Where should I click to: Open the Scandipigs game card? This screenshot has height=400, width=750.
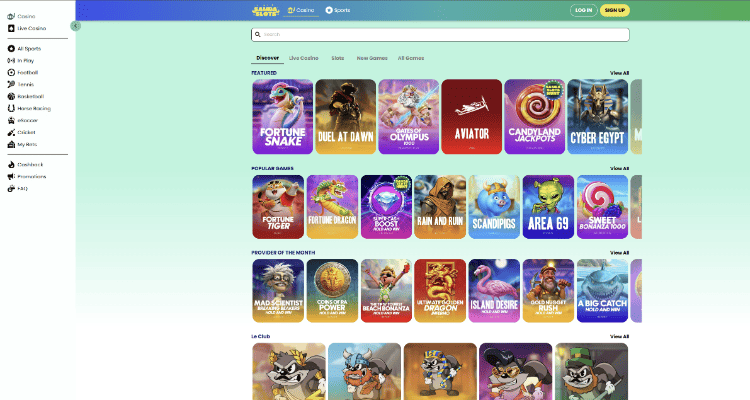(494, 207)
